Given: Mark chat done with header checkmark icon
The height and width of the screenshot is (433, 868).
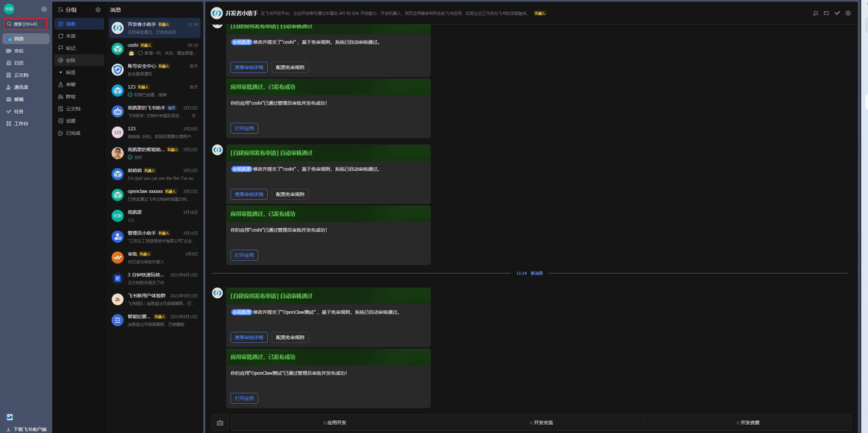Looking at the screenshot, I should (x=837, y=13).
